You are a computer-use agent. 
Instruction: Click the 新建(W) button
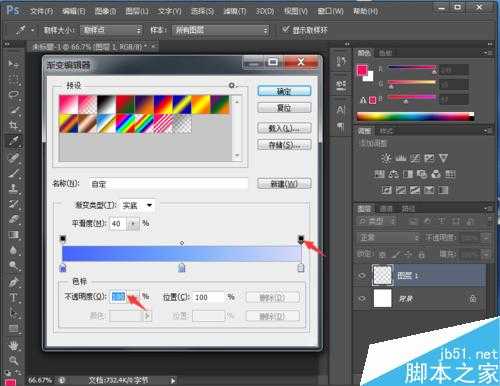(284, 184)
